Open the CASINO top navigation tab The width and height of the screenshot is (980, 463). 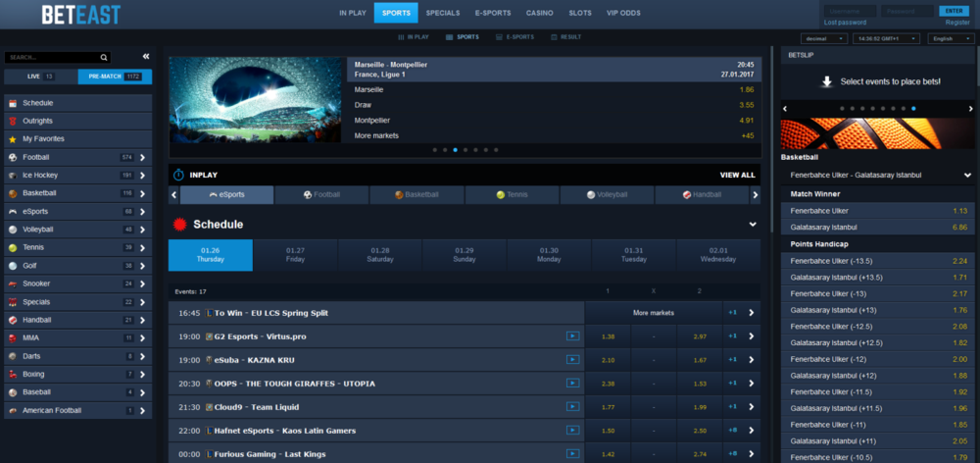539,13
